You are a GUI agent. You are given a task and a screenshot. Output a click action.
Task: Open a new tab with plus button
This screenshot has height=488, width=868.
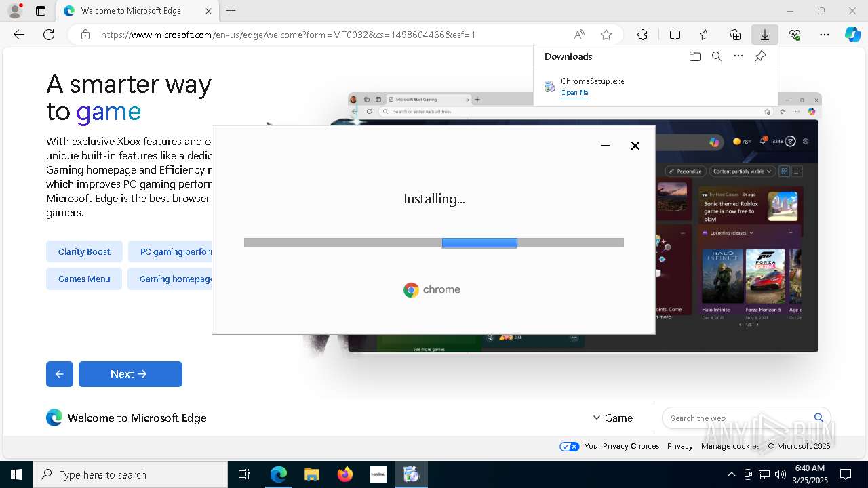pyautogui.click(x=231, y=11)
